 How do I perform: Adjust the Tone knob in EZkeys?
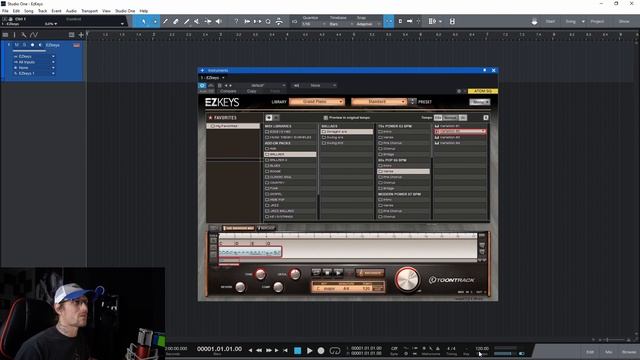click(260, 274)
